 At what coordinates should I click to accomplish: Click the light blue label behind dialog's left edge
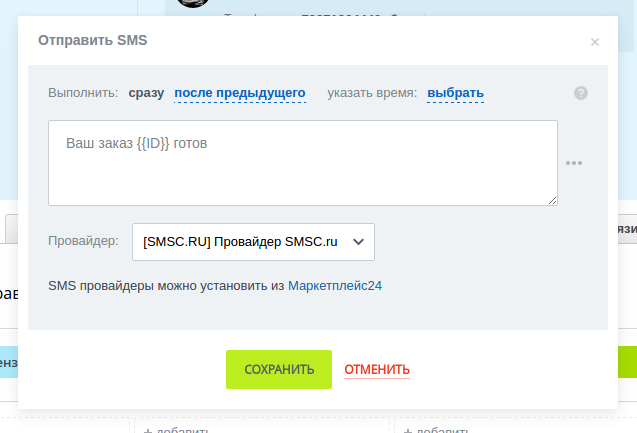(x=8, y=361)
